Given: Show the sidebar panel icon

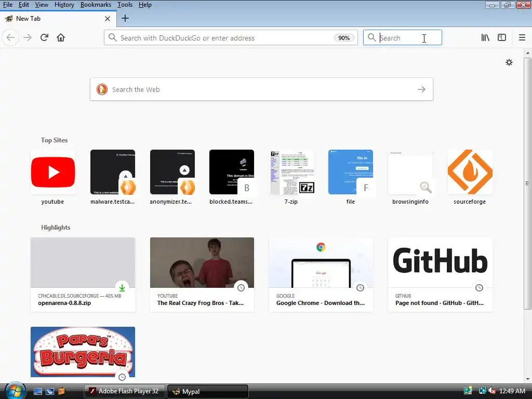Looking at the screenshot, I should (x=502, y=37).
